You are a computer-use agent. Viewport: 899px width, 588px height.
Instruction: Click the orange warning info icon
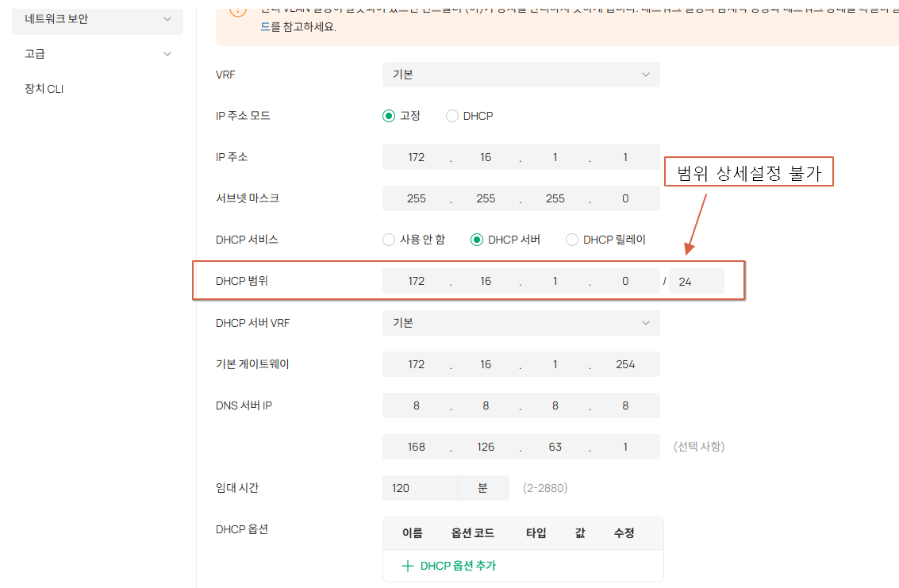(x=238, y=11)
